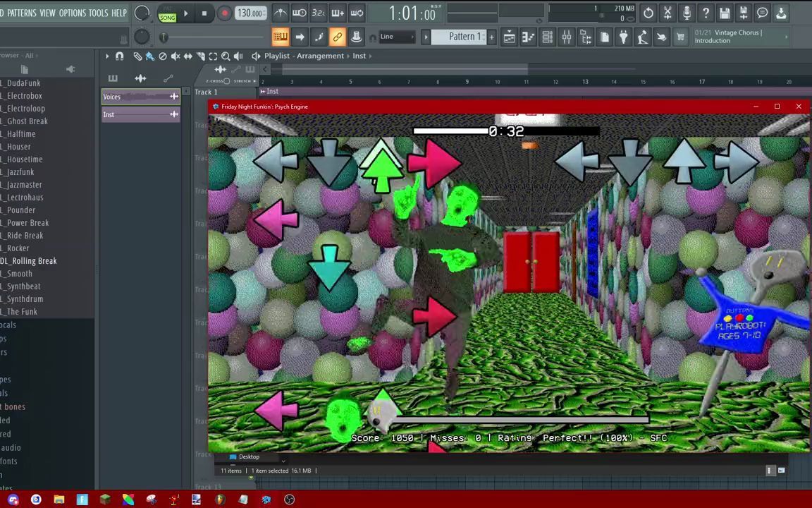Toggle loop recording
This screenshot has height=508, width=812.
[x=356, y=13]
